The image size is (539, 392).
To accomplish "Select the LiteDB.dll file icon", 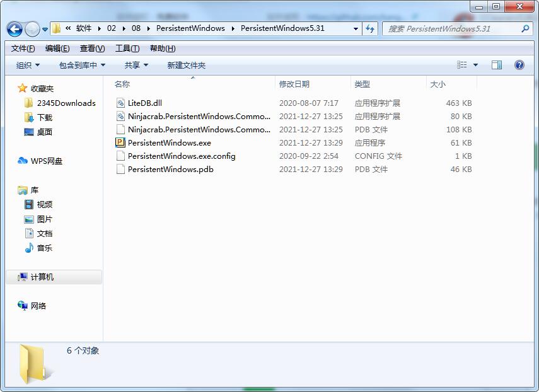I will pyautogui.click(x=120, y=103).
